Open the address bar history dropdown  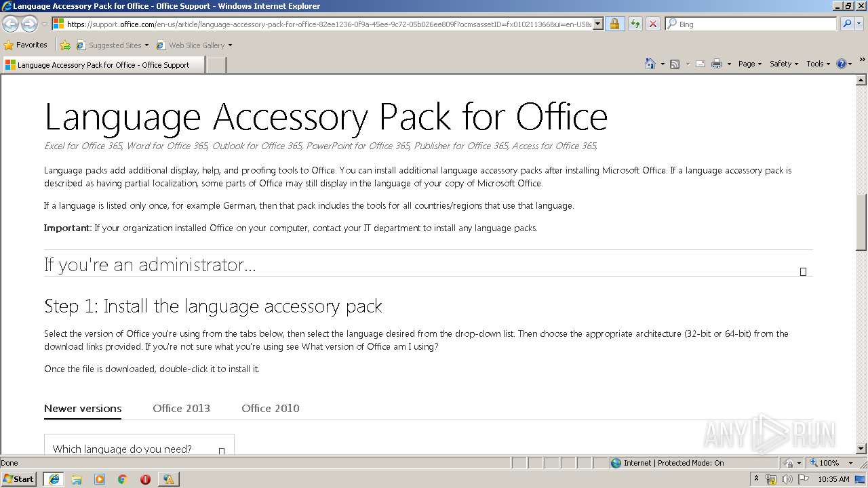[597, 24]
